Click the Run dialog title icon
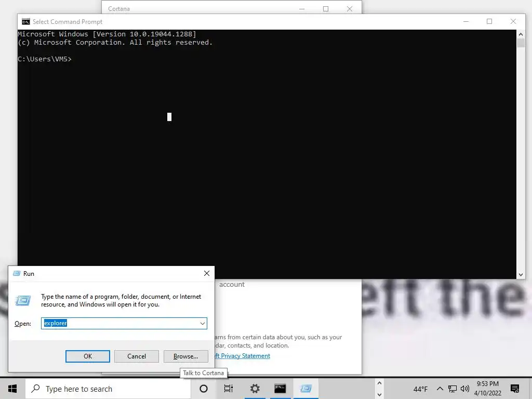The image size is (532, 399). 17,273
